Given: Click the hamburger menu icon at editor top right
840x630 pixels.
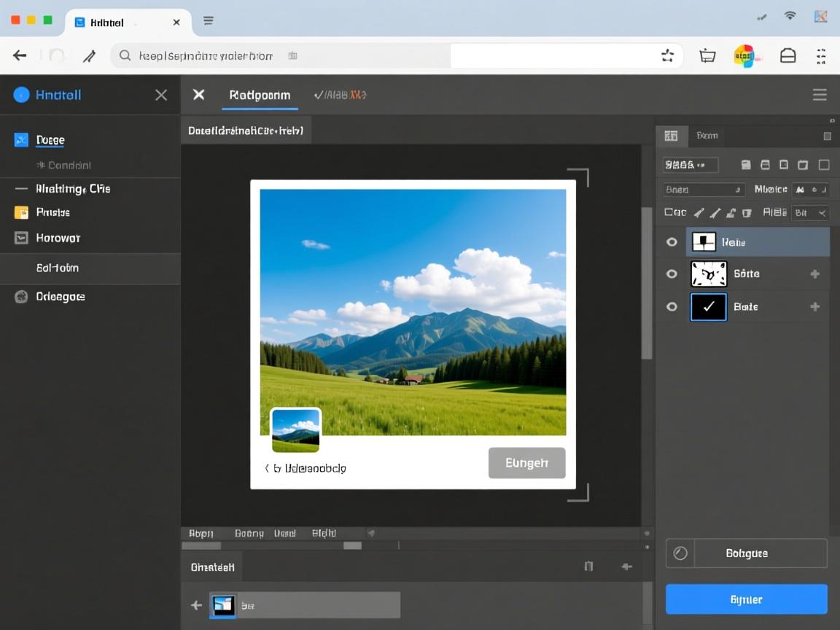Looking at the screenshot, I should [820, 95].
